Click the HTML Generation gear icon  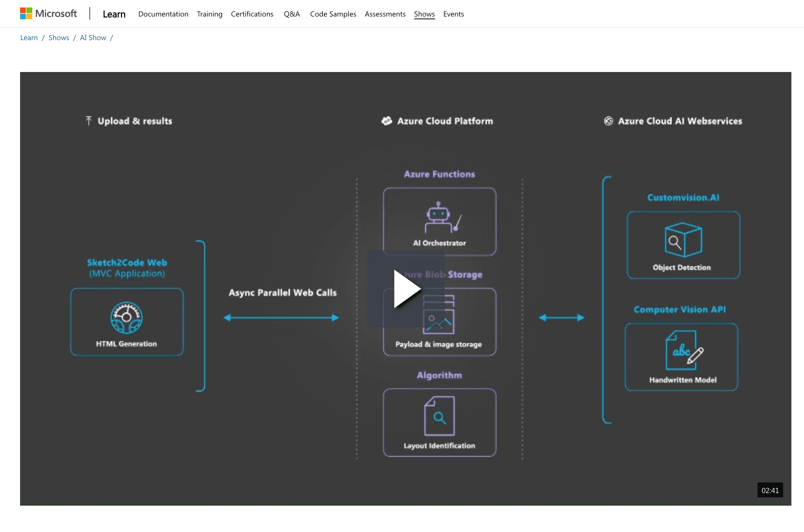click(x=126, y=318)
